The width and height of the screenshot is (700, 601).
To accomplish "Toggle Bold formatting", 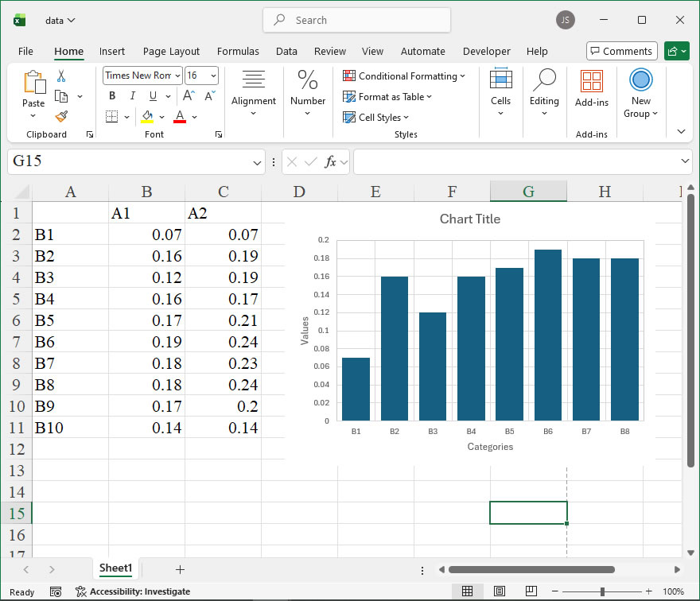I will point(112,96).
